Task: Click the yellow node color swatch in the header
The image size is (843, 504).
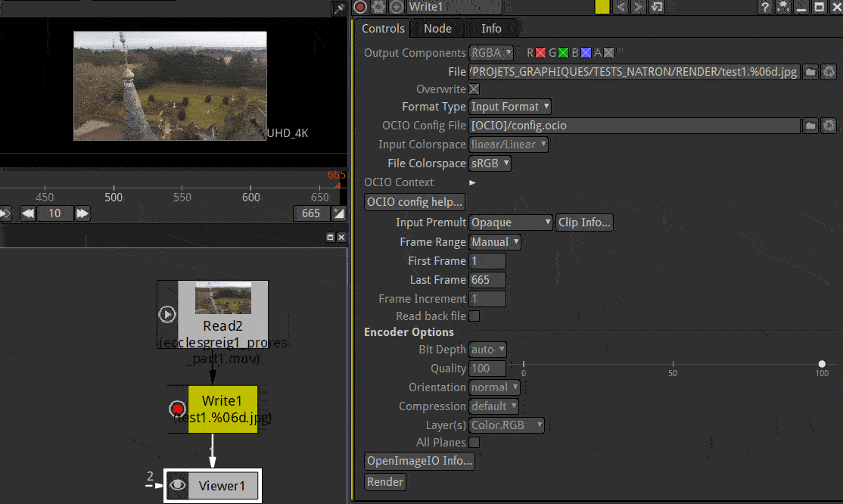Action: click(602, 7)
